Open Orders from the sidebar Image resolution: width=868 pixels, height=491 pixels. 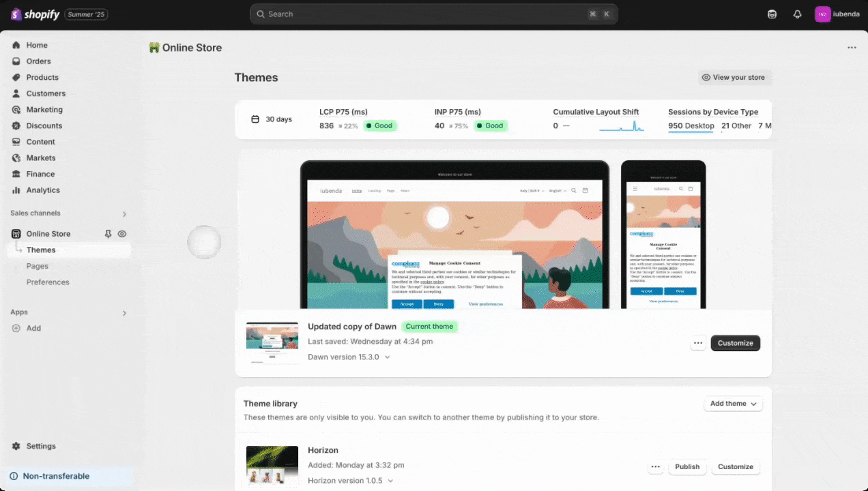(x=39, y=61)
